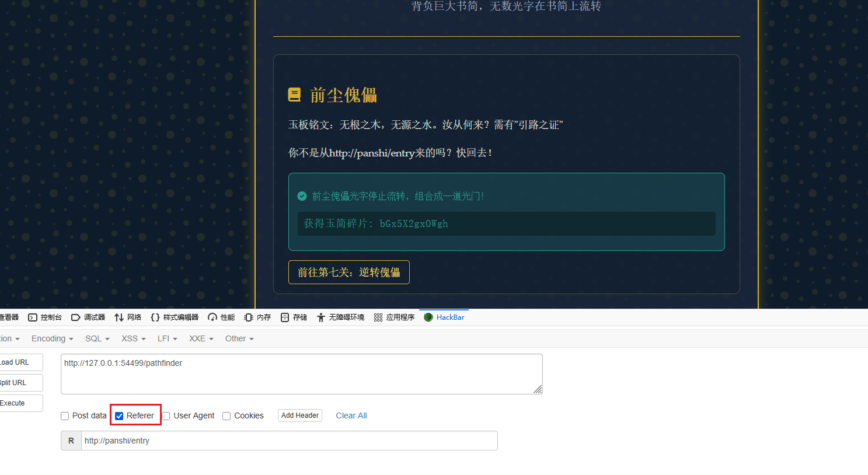Open the 控制台 console panel icon
The width and height of the screenshot is (868, 475).
(x=33, y=317)
